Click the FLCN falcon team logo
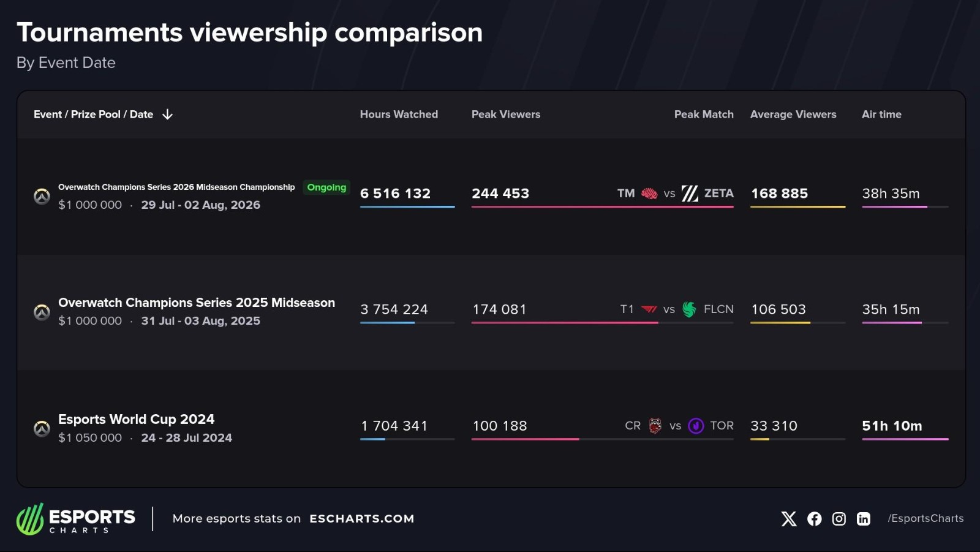 click(x=689, y=309)
